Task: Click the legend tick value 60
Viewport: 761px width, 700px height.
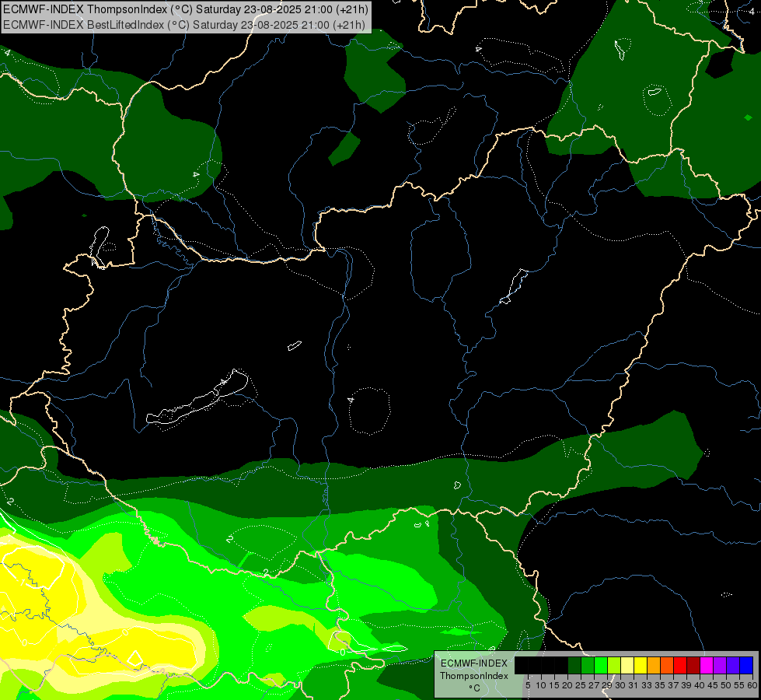Action: click(x=752, y=685)
